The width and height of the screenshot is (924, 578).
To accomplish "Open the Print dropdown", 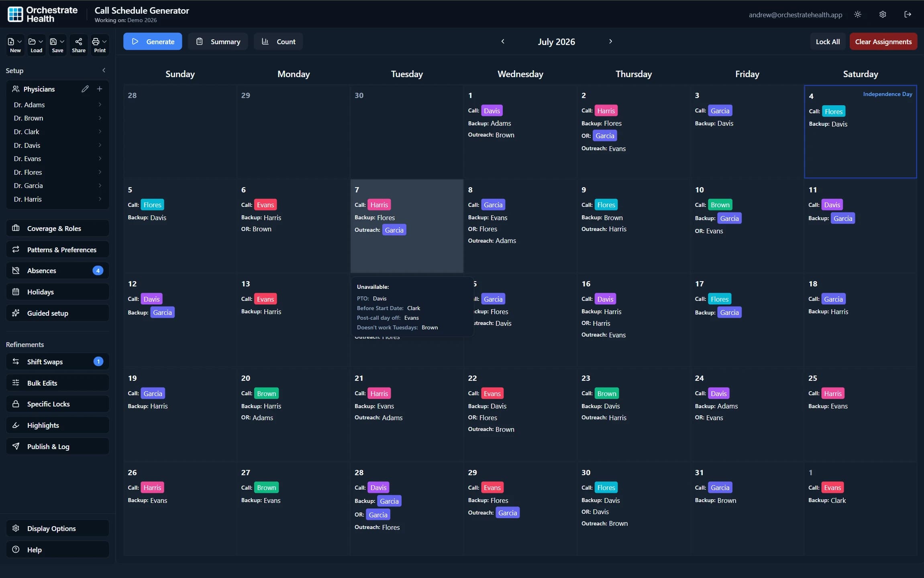I will (100, 45).
